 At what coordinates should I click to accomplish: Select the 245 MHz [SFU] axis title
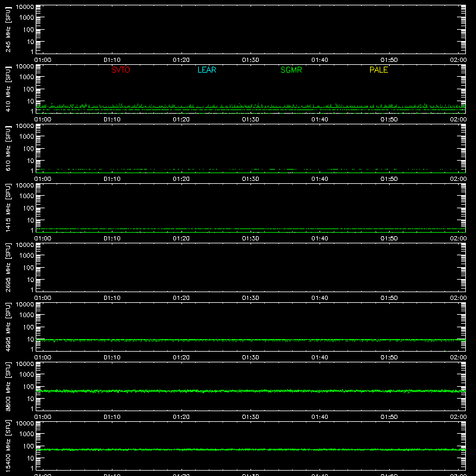tap(8, 29)
